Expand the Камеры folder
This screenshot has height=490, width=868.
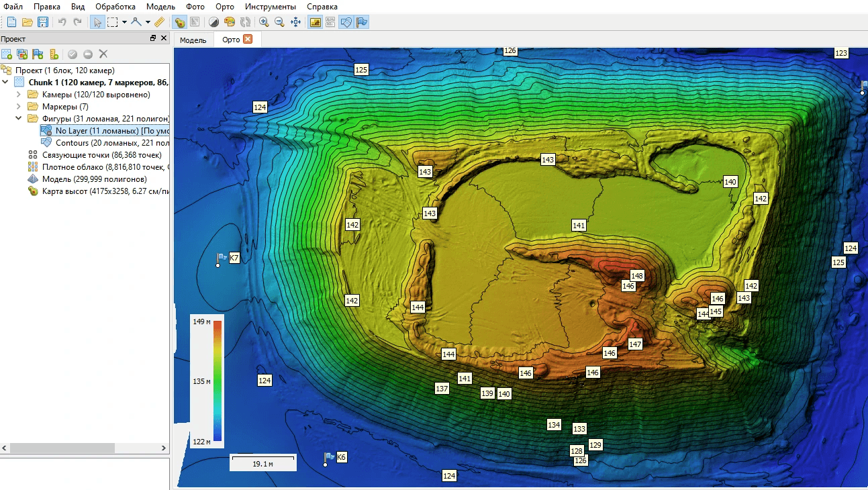pyautogui.click(x=19, y=95)
